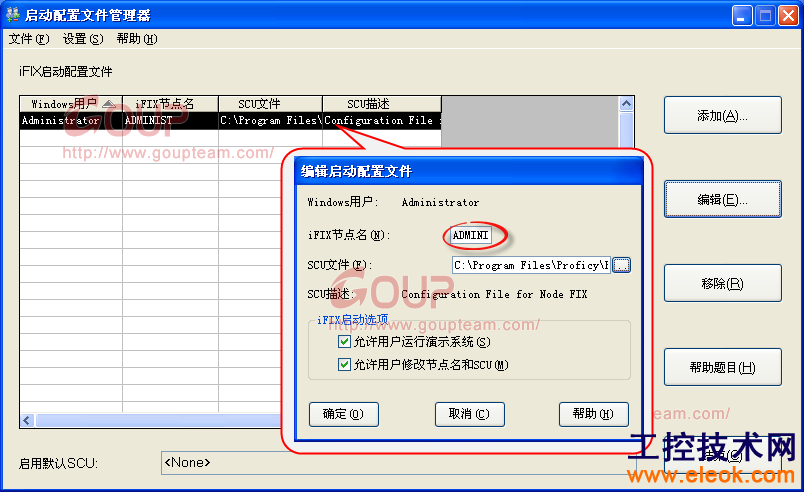Click the dialog 帮助(H) button
Viewport: 804px width, 492px height.
click(594, 414)
